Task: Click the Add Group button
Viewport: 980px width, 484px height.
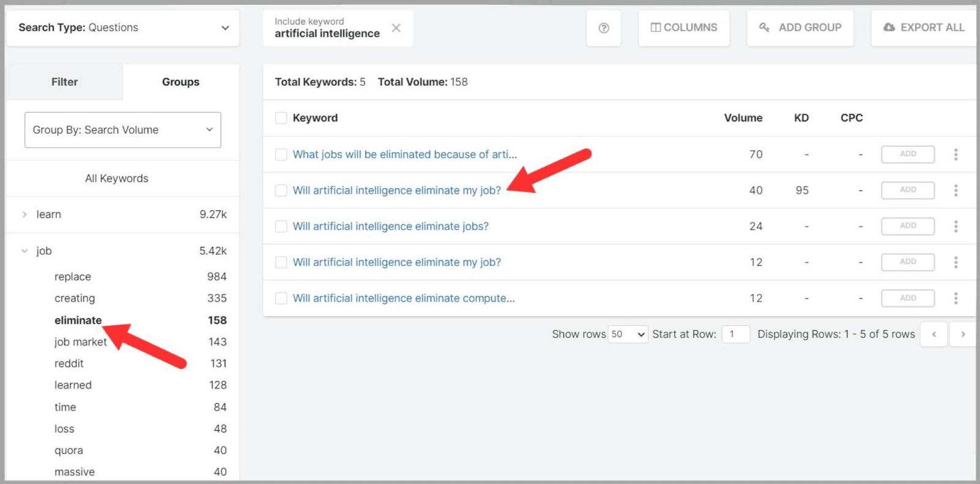Action: coord(800,28)
